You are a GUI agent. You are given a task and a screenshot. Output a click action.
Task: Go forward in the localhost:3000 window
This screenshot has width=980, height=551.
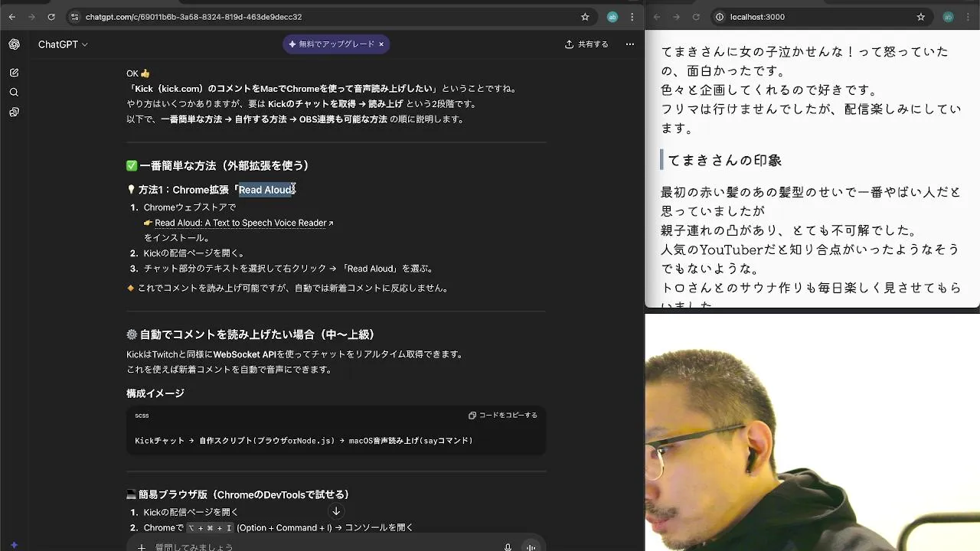pos(676,17)
